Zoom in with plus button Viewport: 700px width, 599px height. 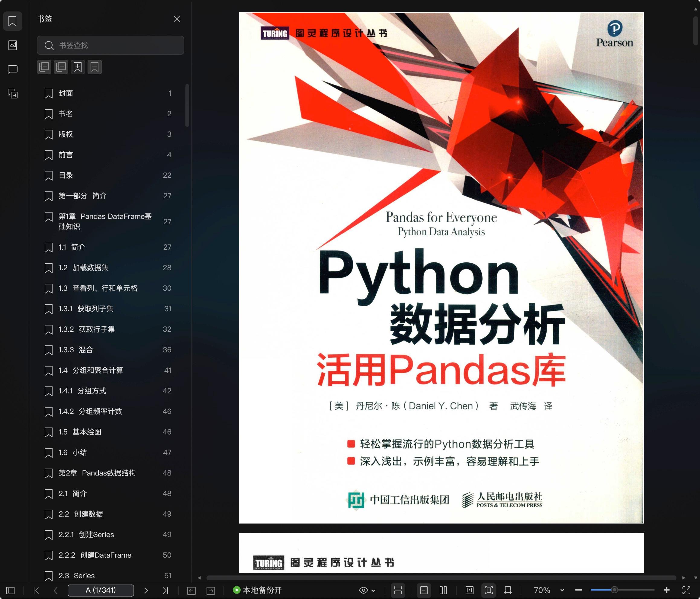click(666, 590)
